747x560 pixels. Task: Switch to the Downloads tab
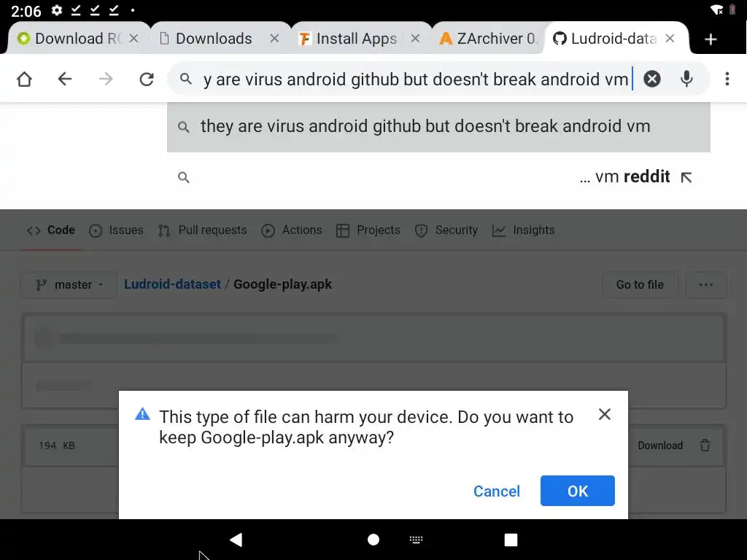(213, 39)
